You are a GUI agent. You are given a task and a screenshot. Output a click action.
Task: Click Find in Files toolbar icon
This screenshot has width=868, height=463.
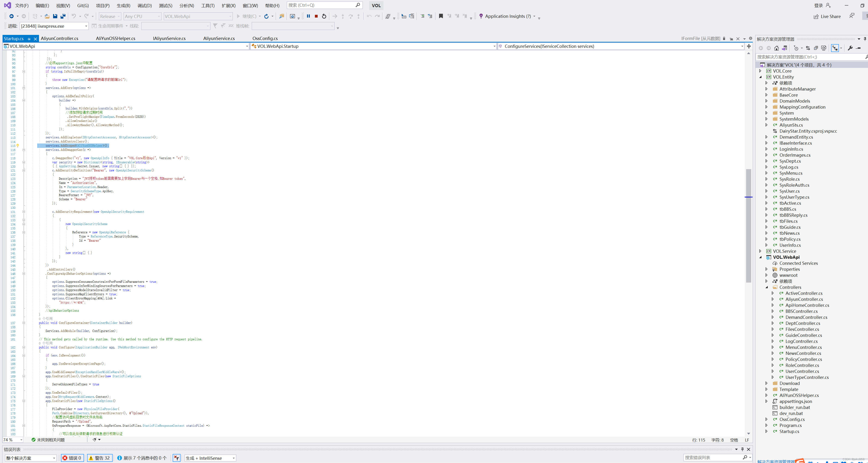click(x=282, y=16)
